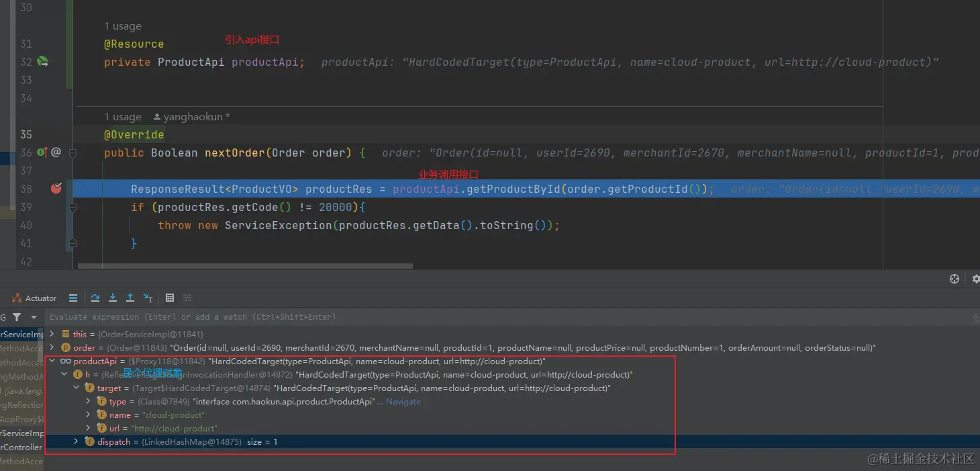The width and height of the screenshot is (980, 471).
Task: Collapse the productApi variable node
Action: (52, 361)
